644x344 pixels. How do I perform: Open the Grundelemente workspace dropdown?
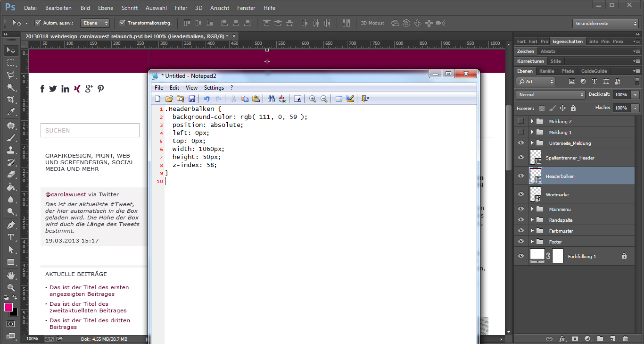point(606,23)
